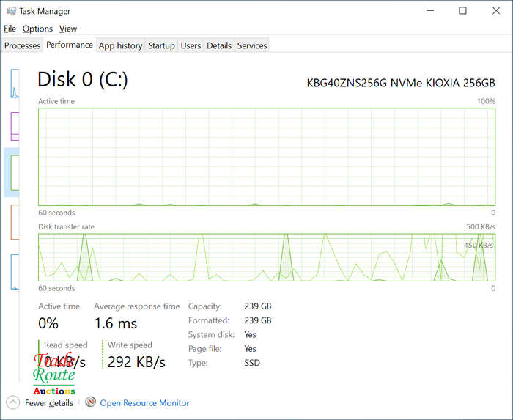The image size is (513, 420).
Task: Select the orange Ethernet graph thumbnail
Action: point(14,222)
